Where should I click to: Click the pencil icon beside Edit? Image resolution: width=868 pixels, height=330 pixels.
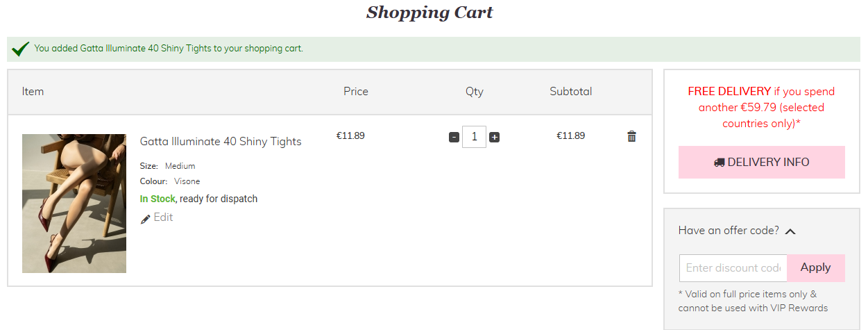tap(146, 219)
